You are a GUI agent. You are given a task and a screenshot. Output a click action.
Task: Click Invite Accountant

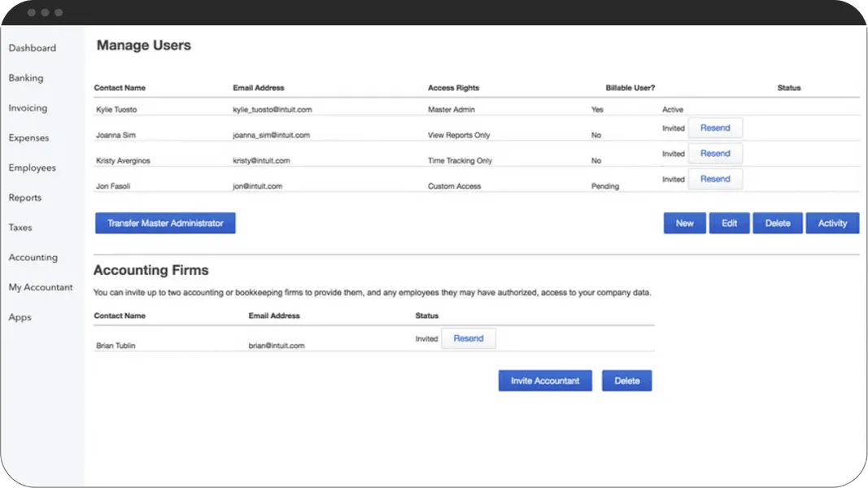coord(544,380)
